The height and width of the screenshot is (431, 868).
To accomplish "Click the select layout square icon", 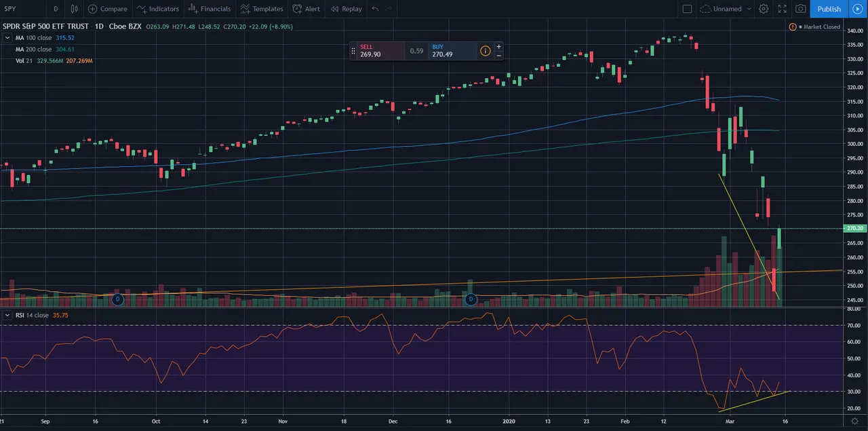I will (x=687, y=9).
